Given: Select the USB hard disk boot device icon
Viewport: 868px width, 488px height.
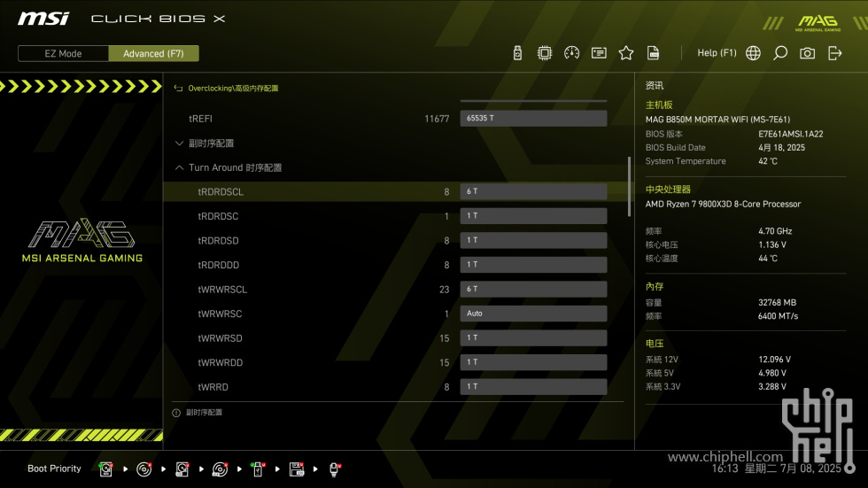Looking at the screenshot, I should coord(182,469).
